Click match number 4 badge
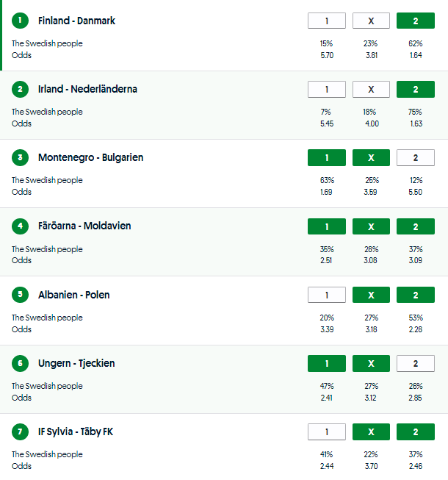 point(21,226)
